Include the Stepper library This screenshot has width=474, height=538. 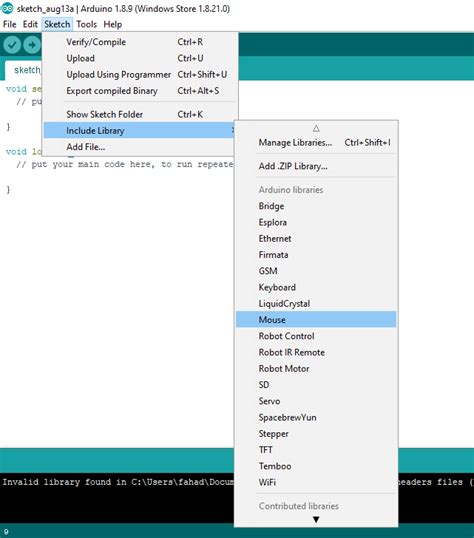click(316, 434)
